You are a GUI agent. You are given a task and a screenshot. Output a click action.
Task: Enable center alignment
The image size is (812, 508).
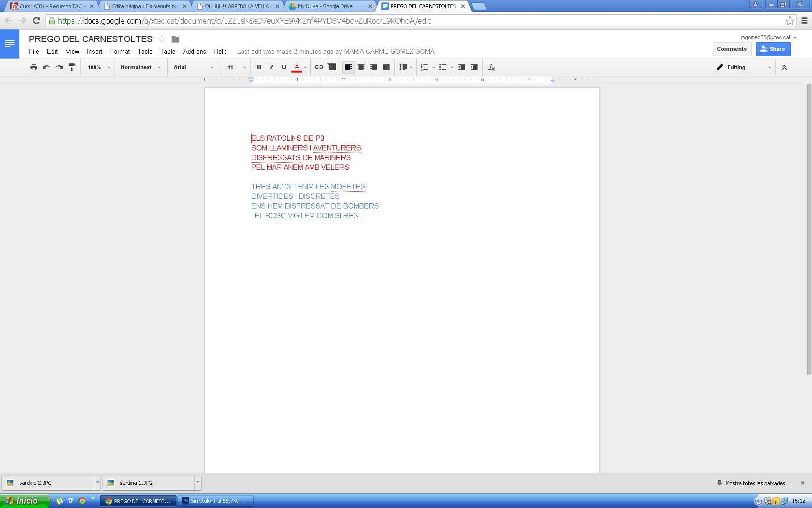pyautogui.click(x=361, y=67)
